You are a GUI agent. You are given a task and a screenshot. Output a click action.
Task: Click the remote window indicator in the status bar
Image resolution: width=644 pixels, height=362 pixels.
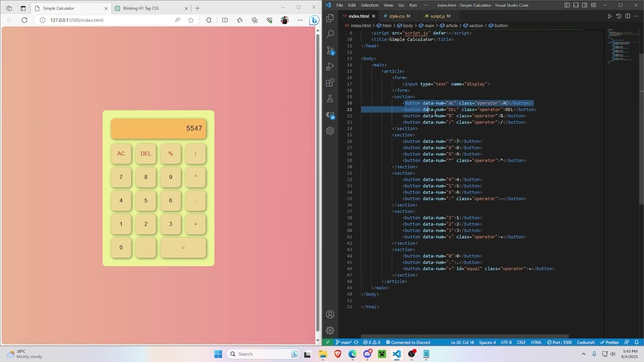[x=328, y=342]
